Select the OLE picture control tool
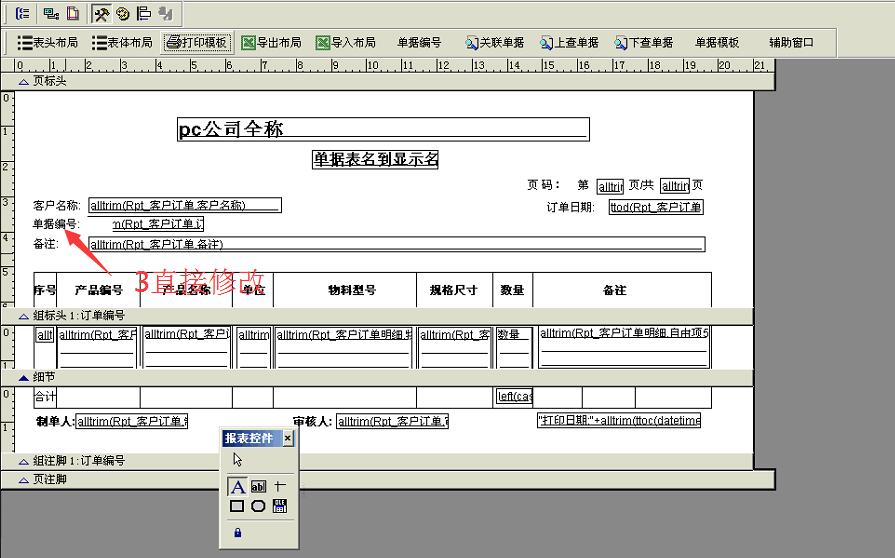Image resolution: width=895 pixels, height=558 pixels. (x=280, y=506)
